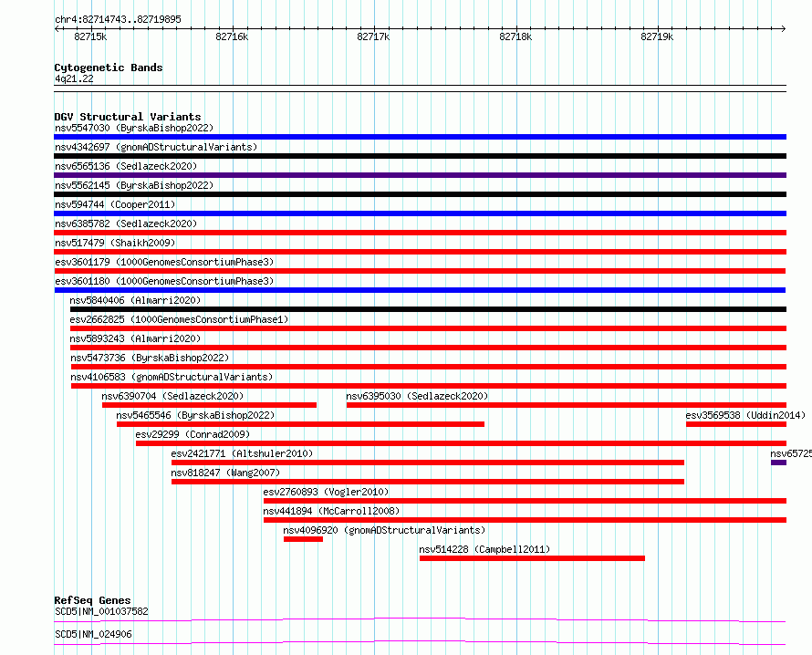Click the 82719k ruler tick label

[x=657, y=36]
